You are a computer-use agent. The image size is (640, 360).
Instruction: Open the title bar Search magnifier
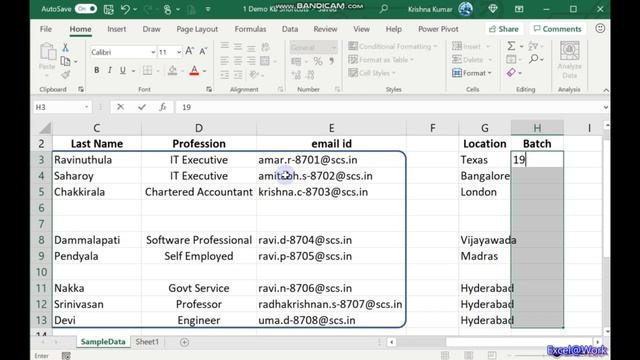coord(384,9)
